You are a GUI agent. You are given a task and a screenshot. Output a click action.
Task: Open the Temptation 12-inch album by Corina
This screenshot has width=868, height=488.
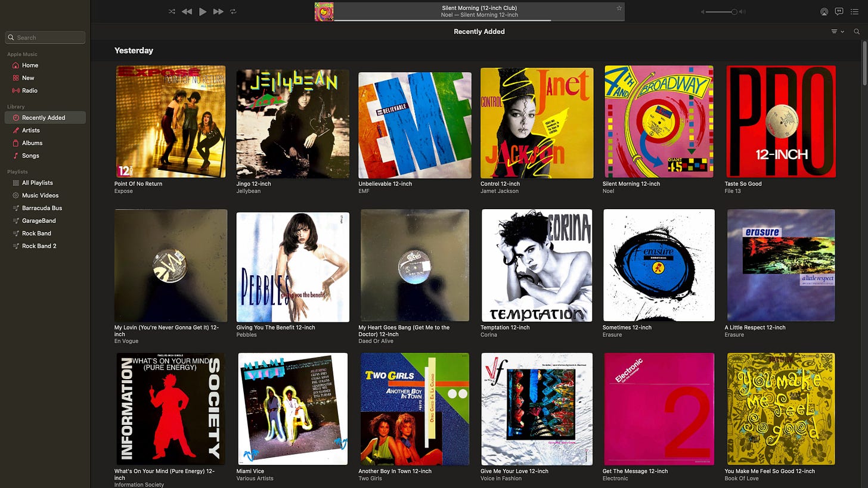536,265
